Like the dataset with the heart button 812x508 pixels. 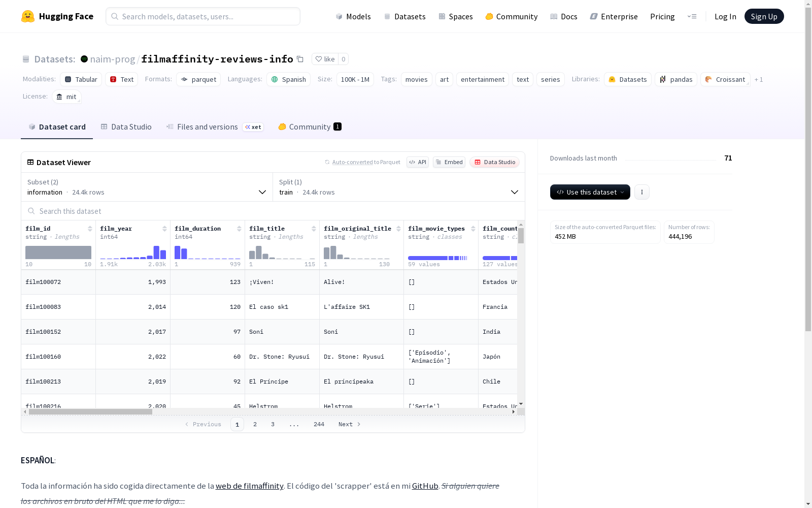[325, 59]
